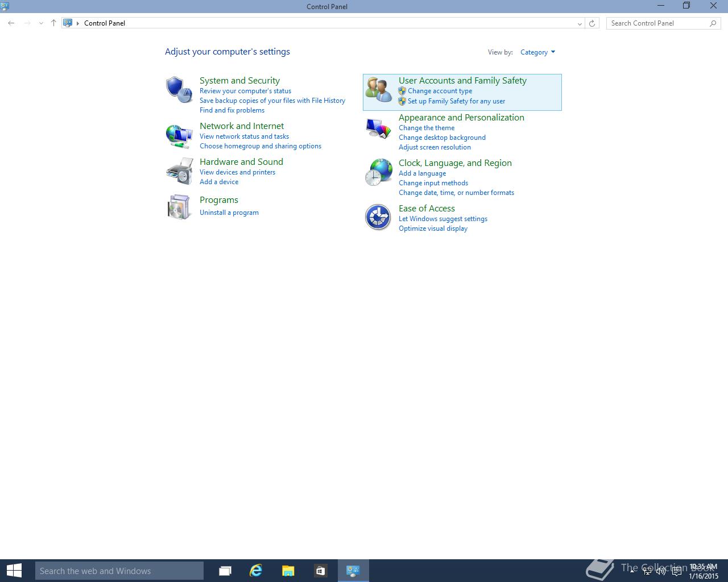728x582 pixels.
Task: Open Change account type
Action: pyautogui.click(x=440, y=91)
